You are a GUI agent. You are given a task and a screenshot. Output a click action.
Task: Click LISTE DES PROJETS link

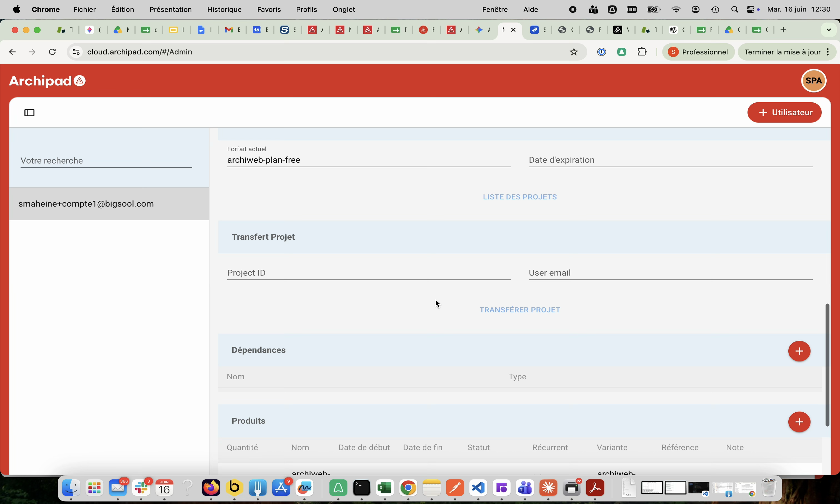point(520,197)
